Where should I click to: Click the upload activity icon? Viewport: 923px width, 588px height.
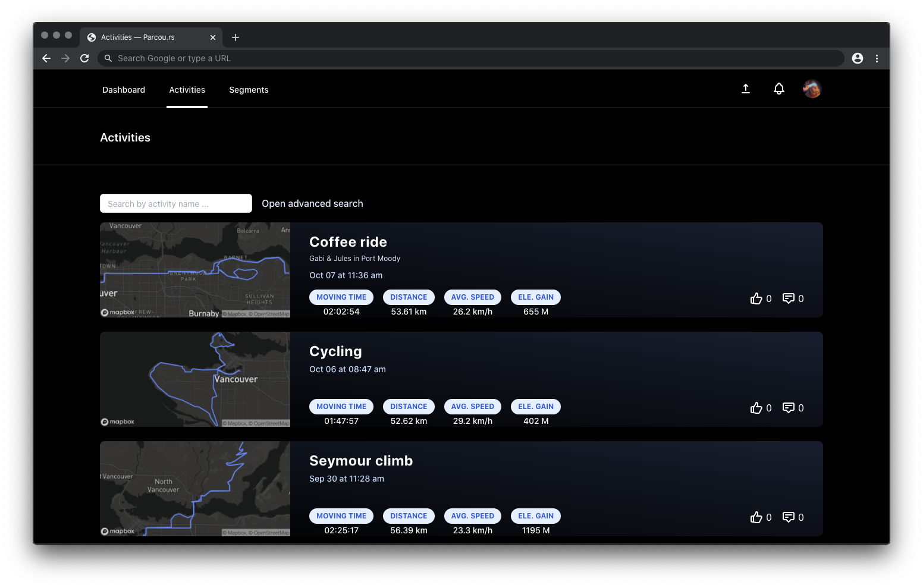pyautogui.click(x=745, y=89)
